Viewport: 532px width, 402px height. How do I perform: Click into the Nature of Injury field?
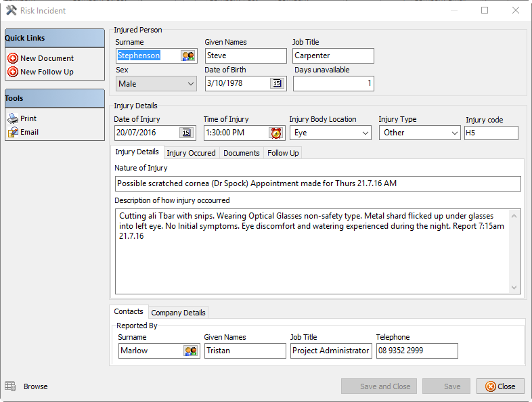pyautogui.click(x=317, y=183)
